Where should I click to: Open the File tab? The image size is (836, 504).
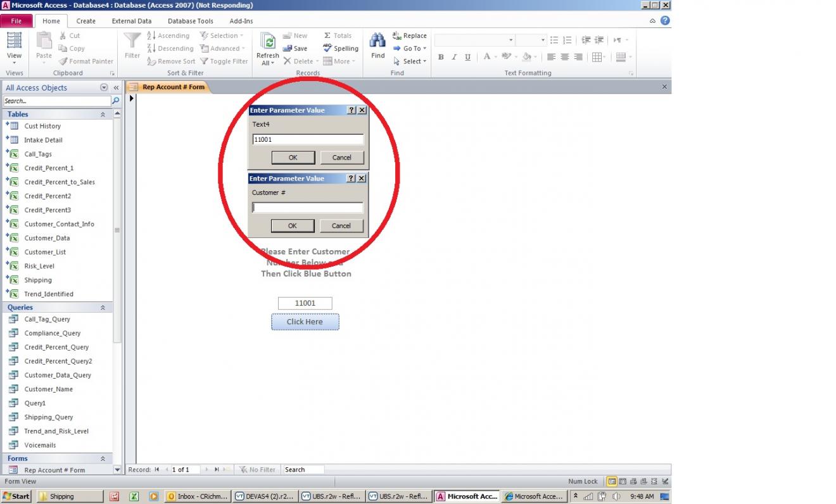[16, 21]
